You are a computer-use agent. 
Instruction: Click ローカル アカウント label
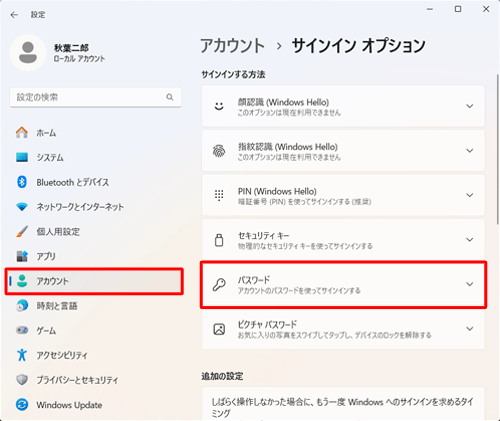[x=79, y=59]
